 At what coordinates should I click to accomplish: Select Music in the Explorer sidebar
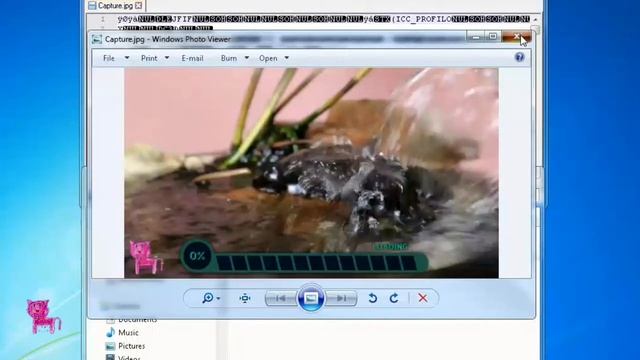(128, 333)
